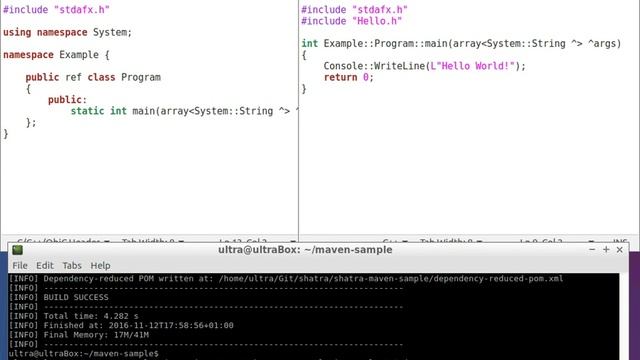Image resolution: width=640 pixels, height=360 pixels.
Task: Click 'using namespace System;' line in left editor
Action: pyautogui.click(x=67, y=32)
